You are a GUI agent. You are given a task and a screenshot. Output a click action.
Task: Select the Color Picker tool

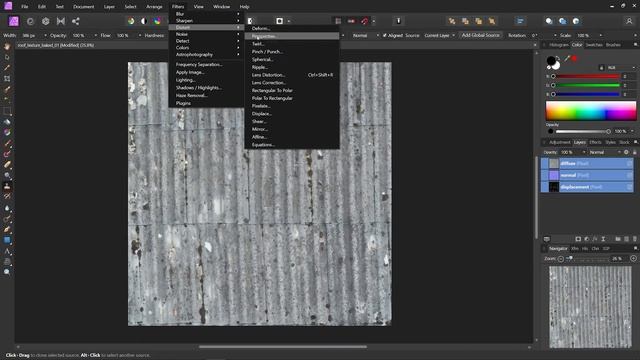pos(7,68)
